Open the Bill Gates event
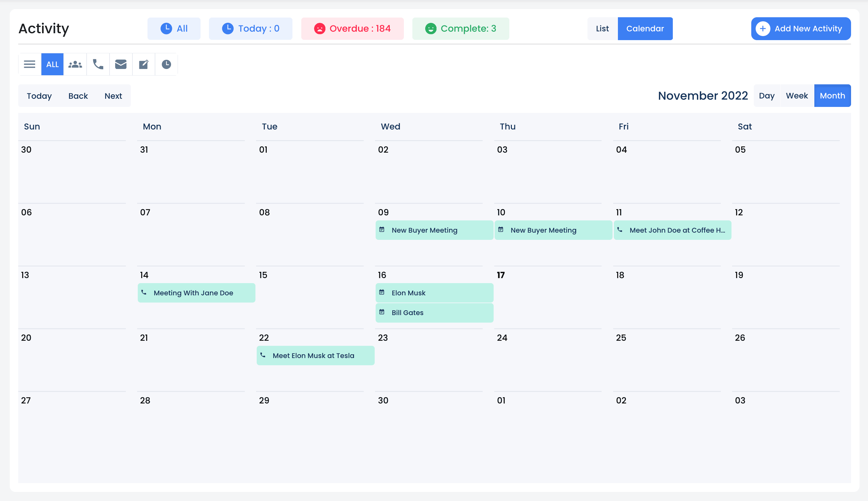Viewport: 868px width, 501px height. click(x=434, y=313)
